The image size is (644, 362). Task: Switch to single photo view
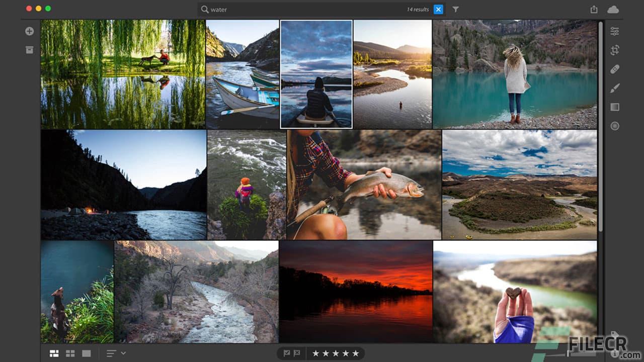tap(86, 353)
